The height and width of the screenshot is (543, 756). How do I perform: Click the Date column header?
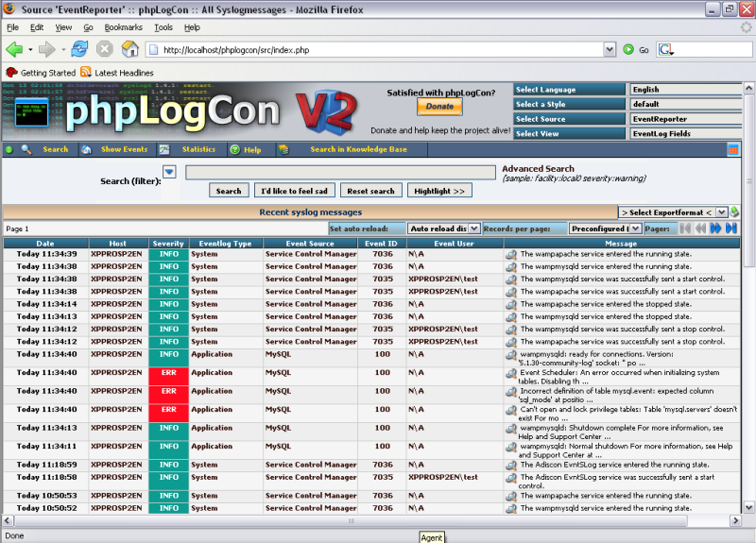click(x=45, y=244)
